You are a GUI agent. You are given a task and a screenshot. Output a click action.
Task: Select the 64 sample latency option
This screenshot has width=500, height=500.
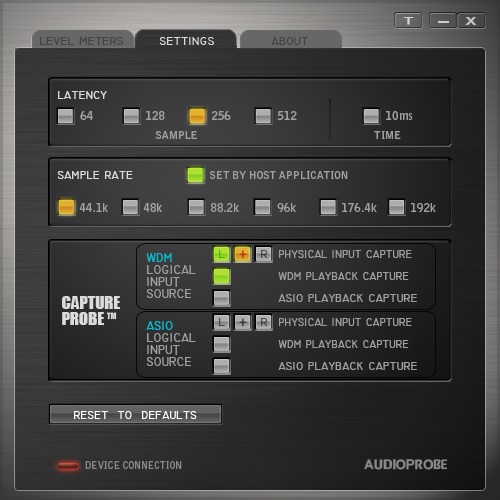coord(66,116)
